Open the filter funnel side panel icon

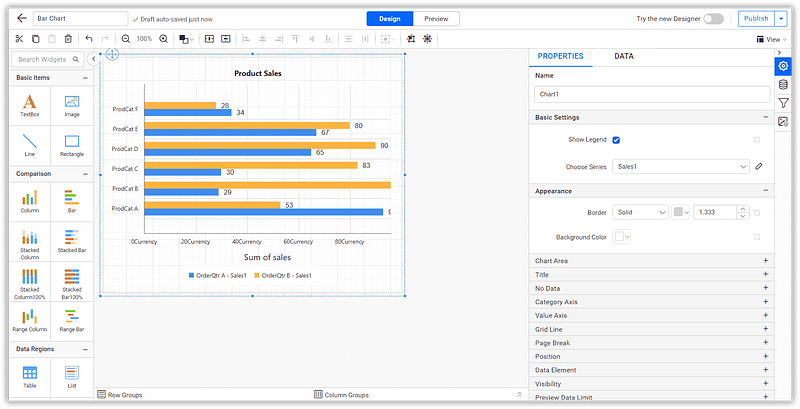tap(783, 103)
